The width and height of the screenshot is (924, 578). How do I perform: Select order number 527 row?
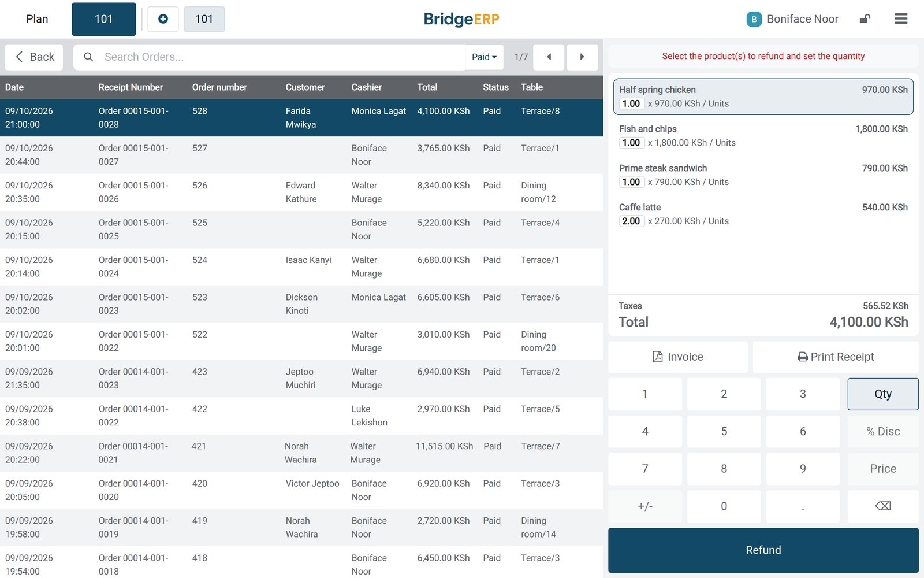[301, 155]
